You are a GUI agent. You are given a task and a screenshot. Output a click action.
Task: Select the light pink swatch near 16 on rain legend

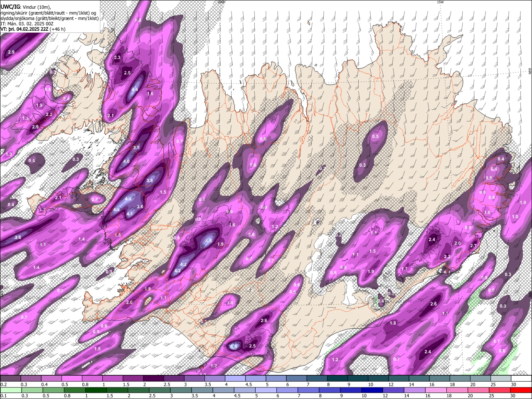[x=436, y=390]
